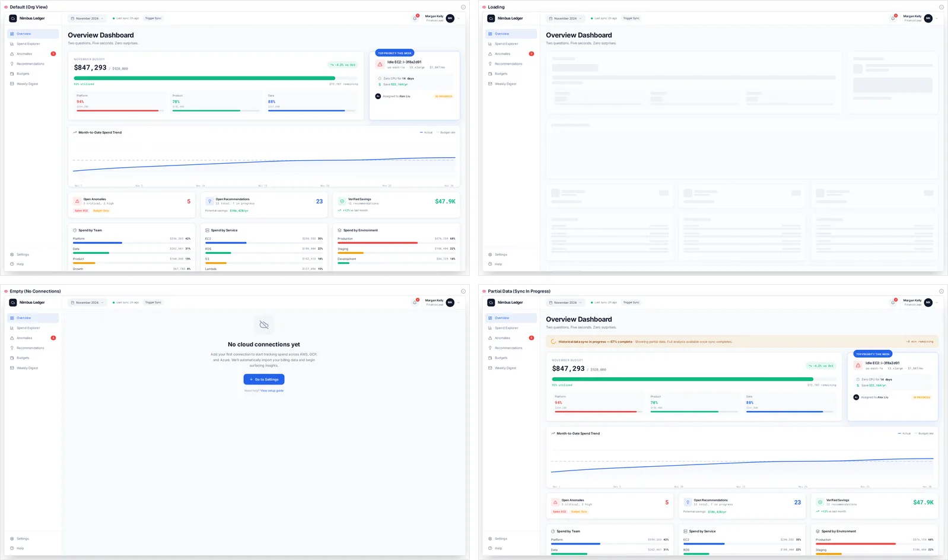Click Top Priority This Week badge, Default frame

point(395,53)
